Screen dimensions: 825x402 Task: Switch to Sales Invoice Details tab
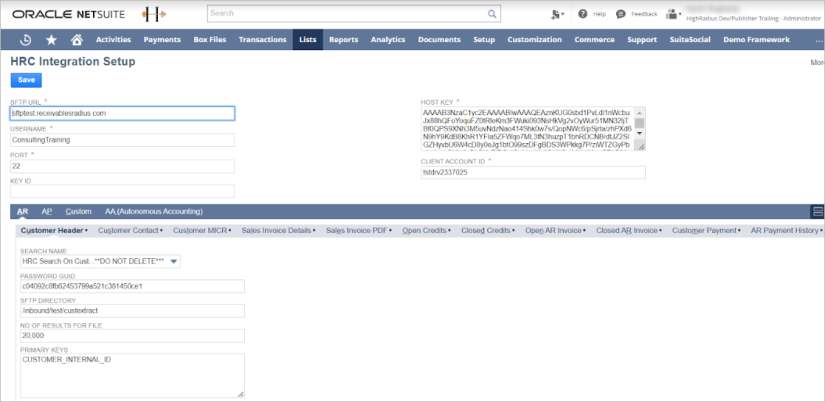pos(278,230)
